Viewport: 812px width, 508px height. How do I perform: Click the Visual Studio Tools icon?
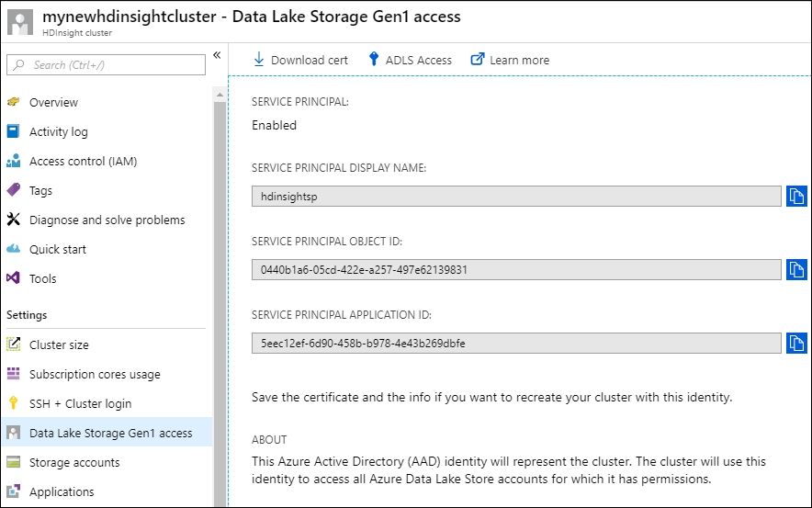14,278
